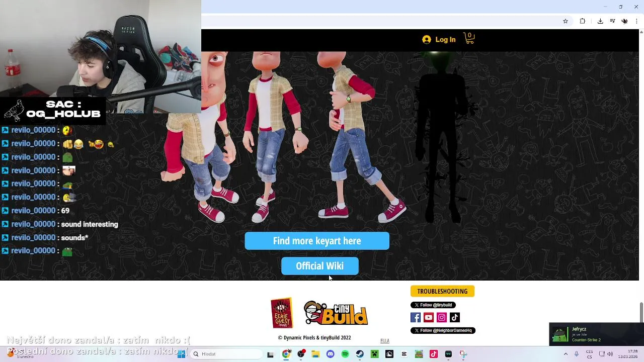Screen dimensions: 644x362
Task: Bookmark this page with star icon
Action: pos(566,21)
